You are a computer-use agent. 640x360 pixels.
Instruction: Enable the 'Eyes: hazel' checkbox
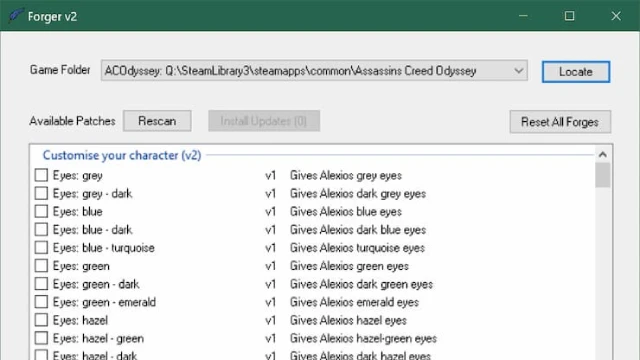41,320
